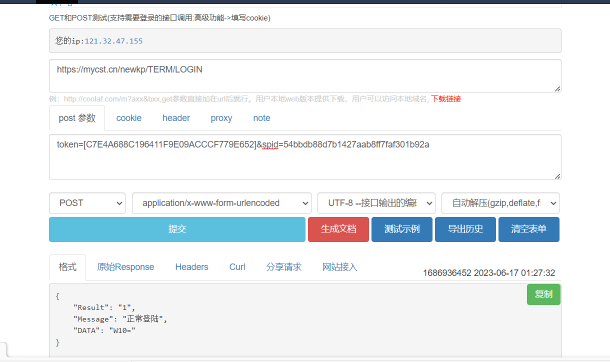Screen dimensions: 610x362
Task: Click the 测试示例 button
Action: [402, 229]
